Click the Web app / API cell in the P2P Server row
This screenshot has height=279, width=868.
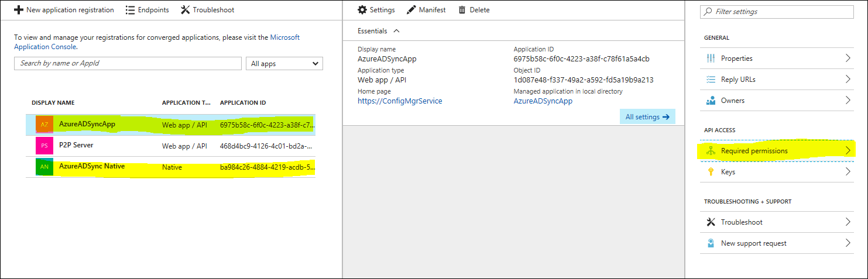coord(184,146)
